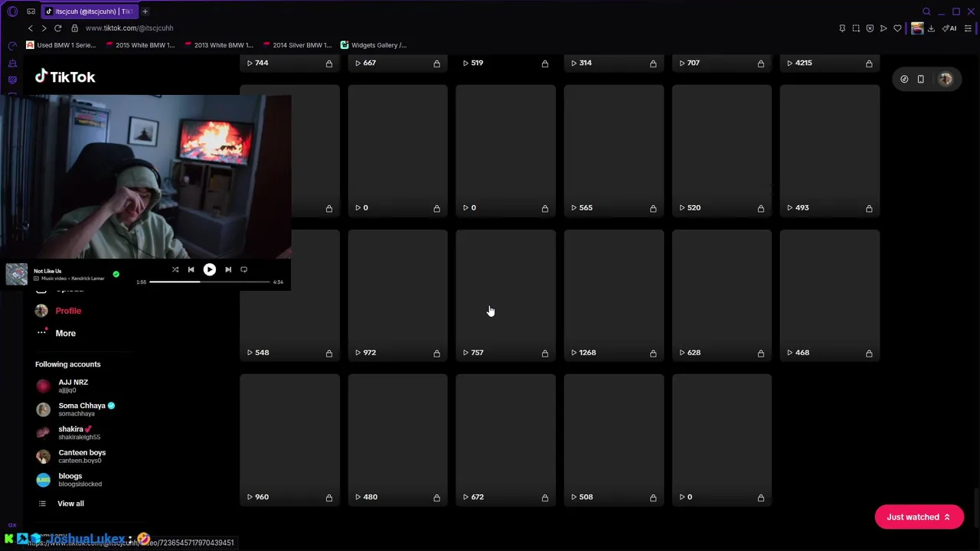Click the Opera GX logo menu icon

pyautogui.click(x=12, y=11)
